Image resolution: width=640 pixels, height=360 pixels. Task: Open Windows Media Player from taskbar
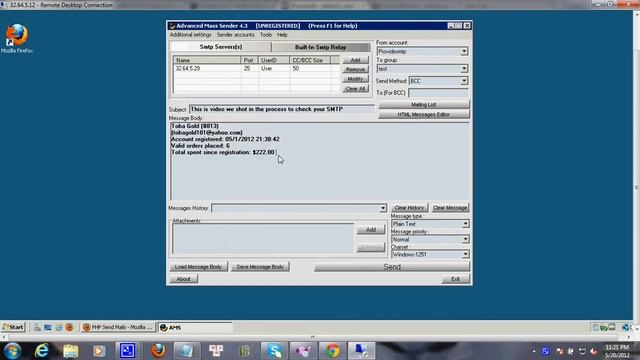pyautogui.click(x=99, y=351)
